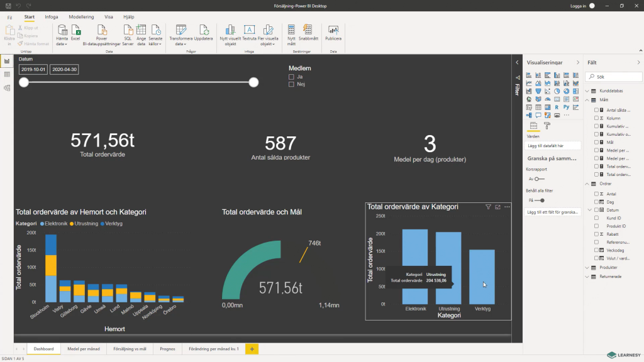
Task: Check the Rabatt field checkbox
Action: click(x=596, y=234)
